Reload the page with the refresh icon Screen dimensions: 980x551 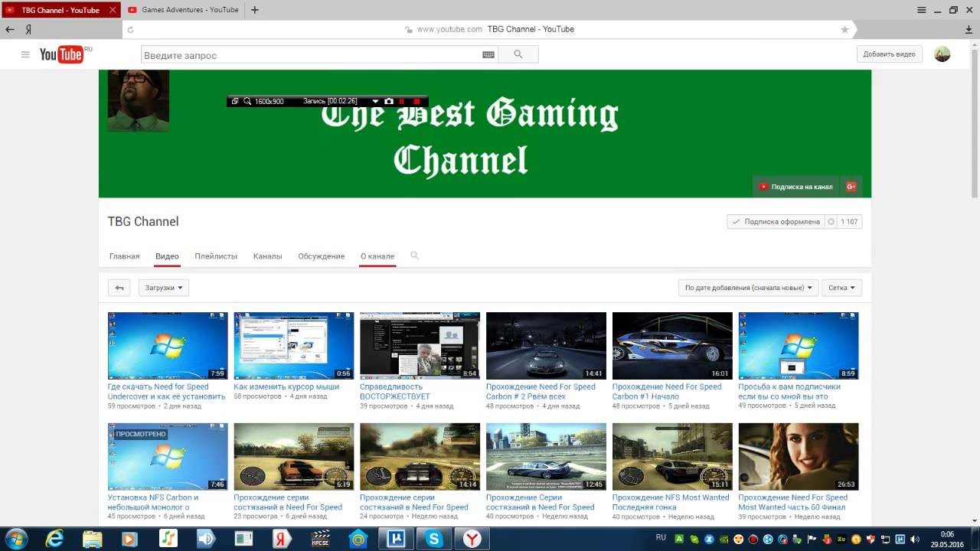pyautogui.click(x=130, y=30)
